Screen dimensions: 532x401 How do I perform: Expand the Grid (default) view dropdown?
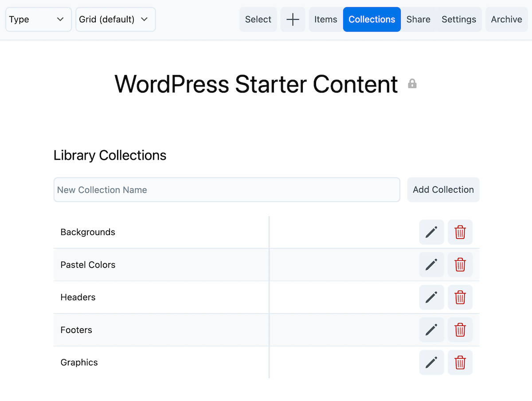click(116, 20)
